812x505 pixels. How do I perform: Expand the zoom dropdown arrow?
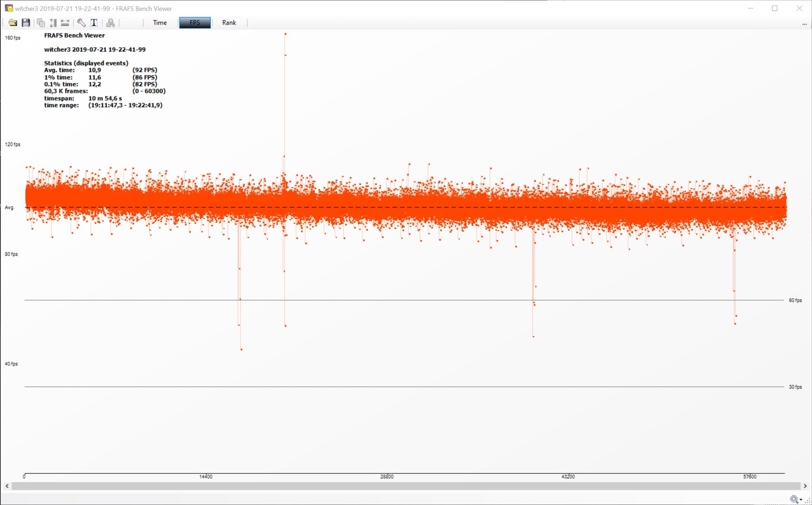click(801, 500)
